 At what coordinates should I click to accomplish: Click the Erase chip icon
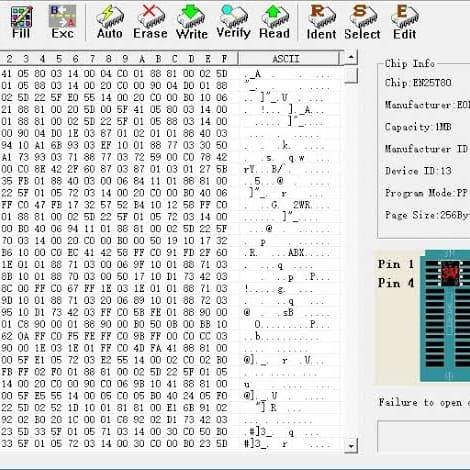point(150,22)
